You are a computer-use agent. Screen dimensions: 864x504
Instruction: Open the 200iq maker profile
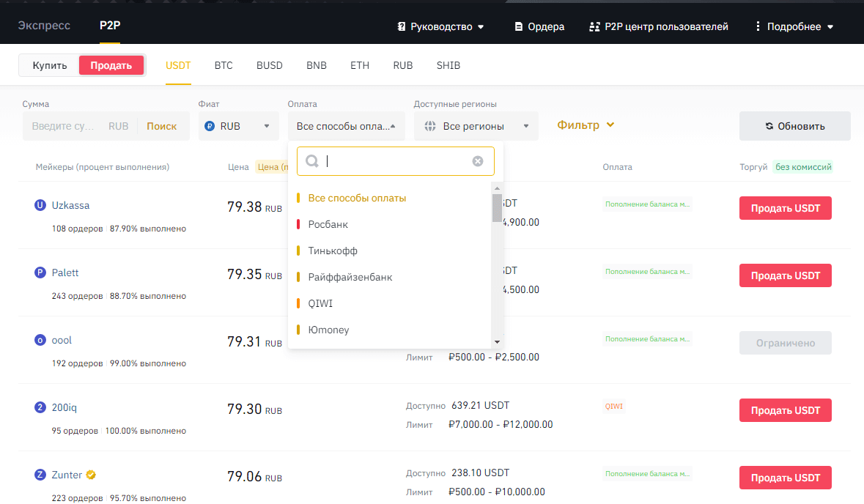point(64,408)
